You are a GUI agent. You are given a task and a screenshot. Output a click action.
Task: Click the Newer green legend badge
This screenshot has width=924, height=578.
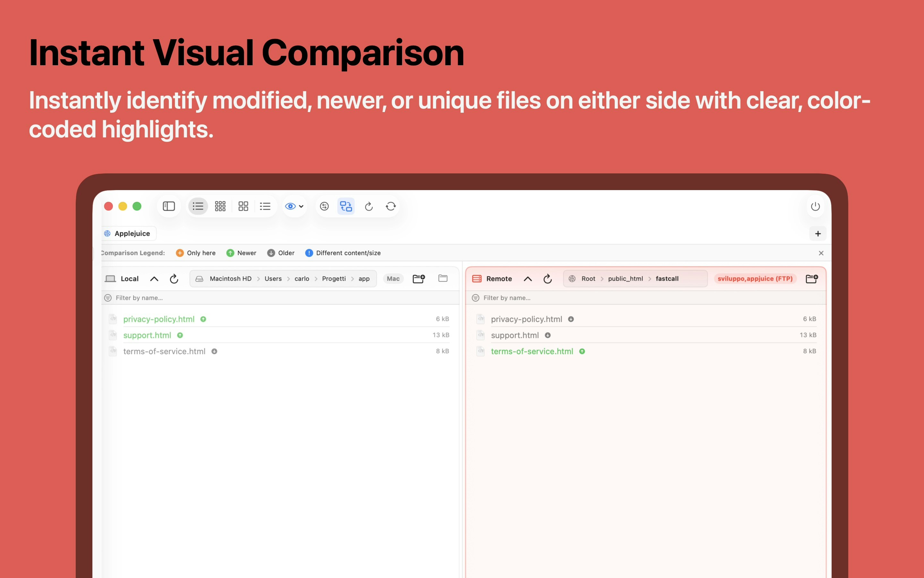click(x=241, y=253)
